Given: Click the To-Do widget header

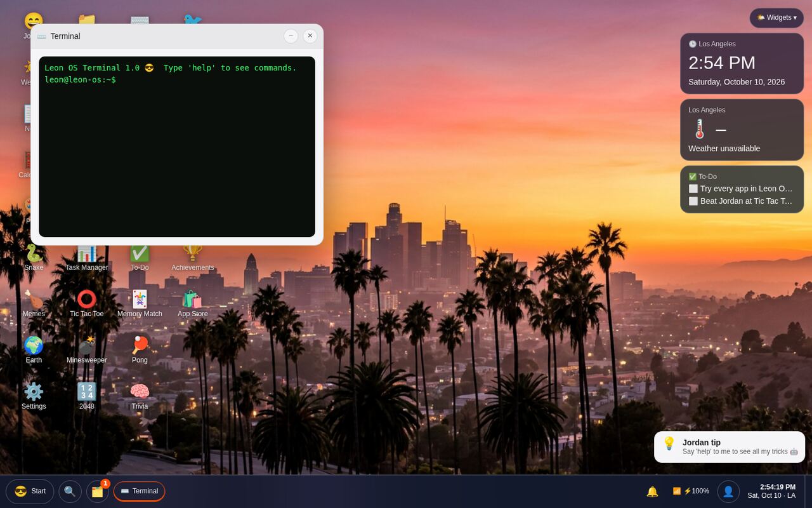Looking at the screenshot, I should point(702,177).
